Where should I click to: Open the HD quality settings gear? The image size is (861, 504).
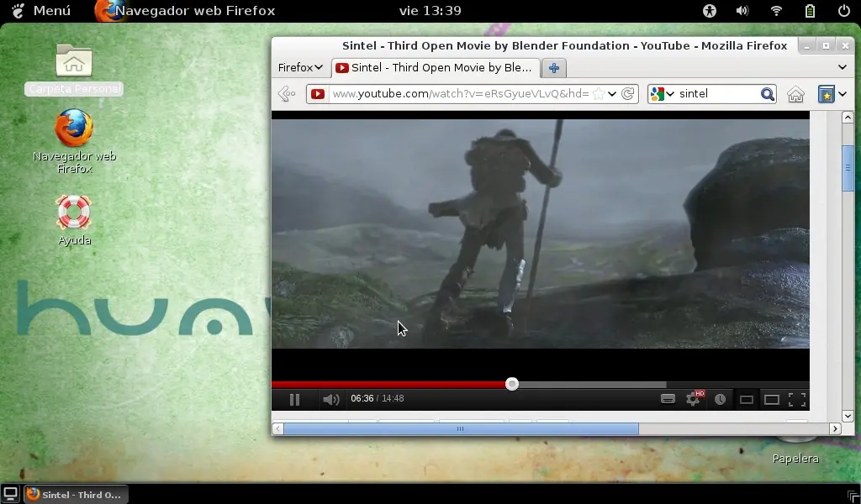click(694, 399)
